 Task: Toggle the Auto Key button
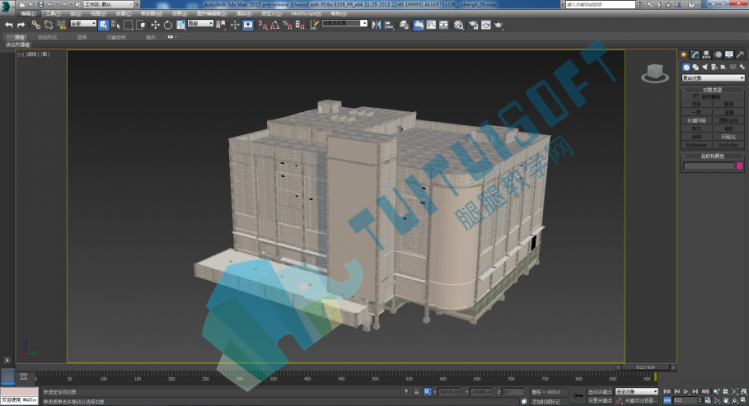click(x=599, y=392)
